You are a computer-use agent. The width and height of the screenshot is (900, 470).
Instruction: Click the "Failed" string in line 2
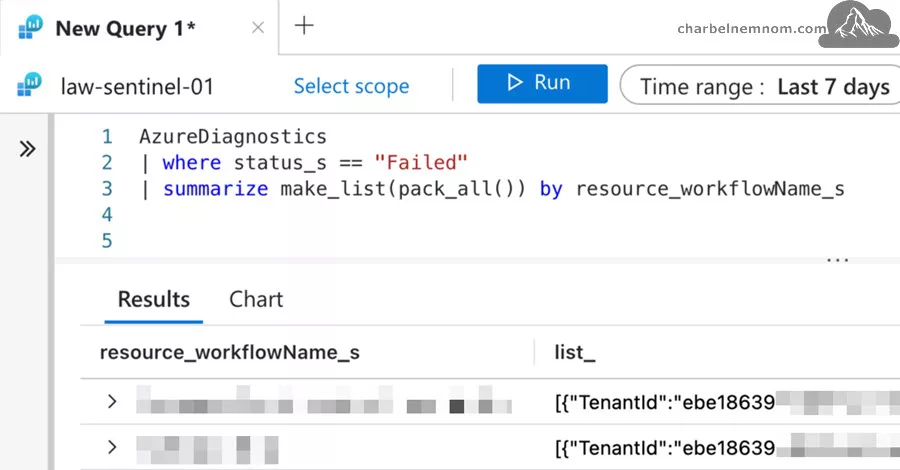coord(421,162)
